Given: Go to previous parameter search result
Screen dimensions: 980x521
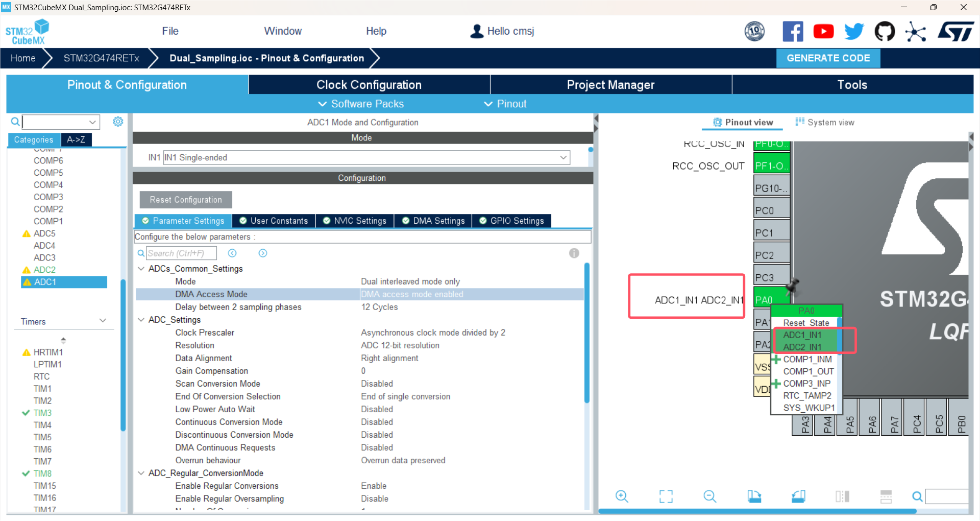Looking at the screenshot, I should coord(232,253).
